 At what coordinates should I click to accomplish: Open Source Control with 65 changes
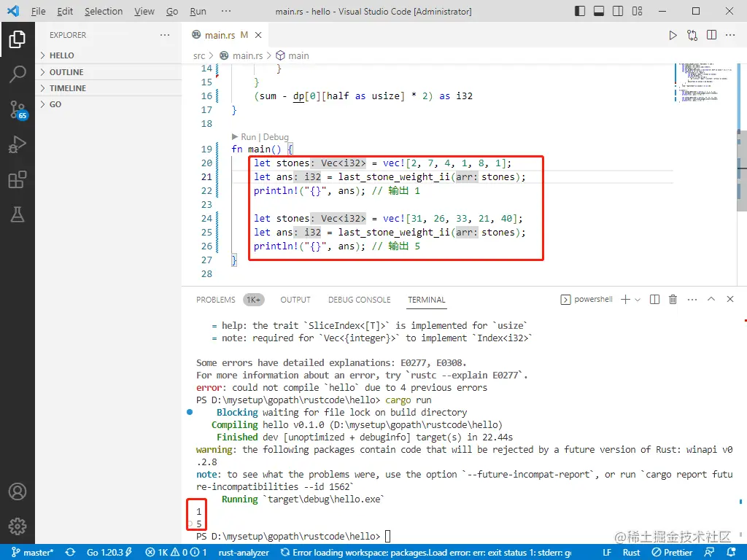click(x=18, y=109)
